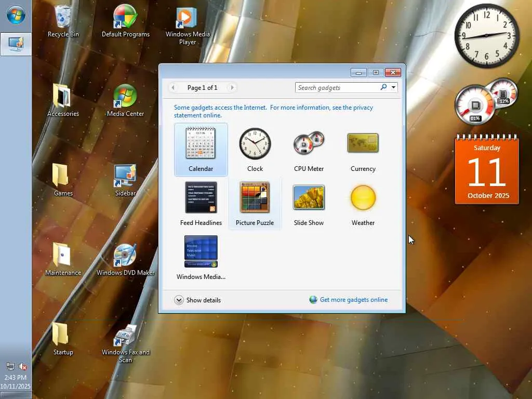Click the orange calendar desktop gadget
The width and height of the screenshot is (532, 399).
(x=487, y=170)
